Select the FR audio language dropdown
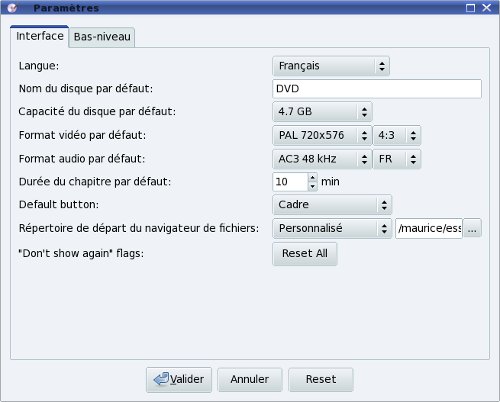Screen dimensions: 500x402 click(397, 159)
